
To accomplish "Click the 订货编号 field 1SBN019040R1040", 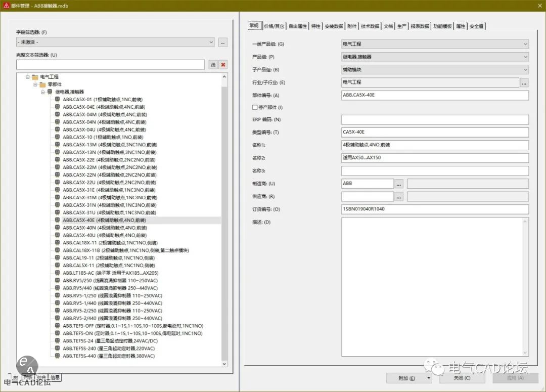I will (x=435, y=209).
